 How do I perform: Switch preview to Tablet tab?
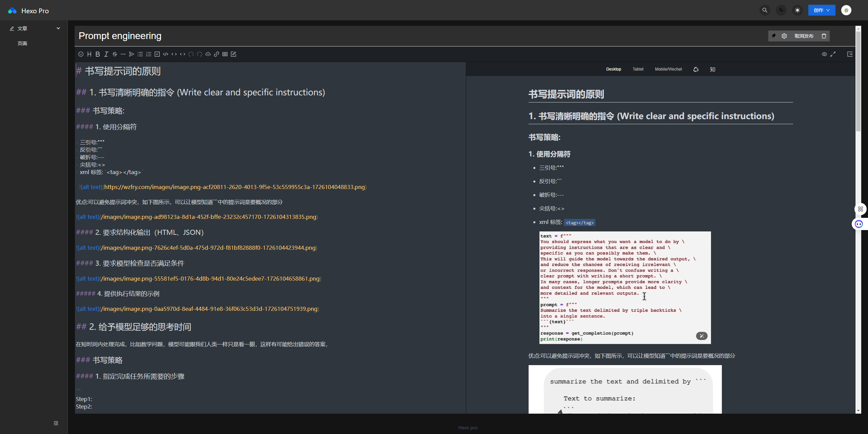click(638, 69)
